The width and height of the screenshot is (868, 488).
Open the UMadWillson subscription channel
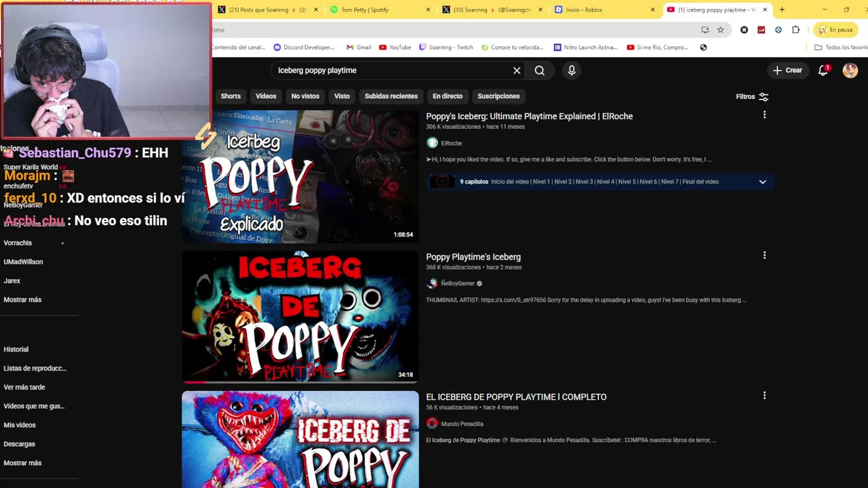point(23,262)
